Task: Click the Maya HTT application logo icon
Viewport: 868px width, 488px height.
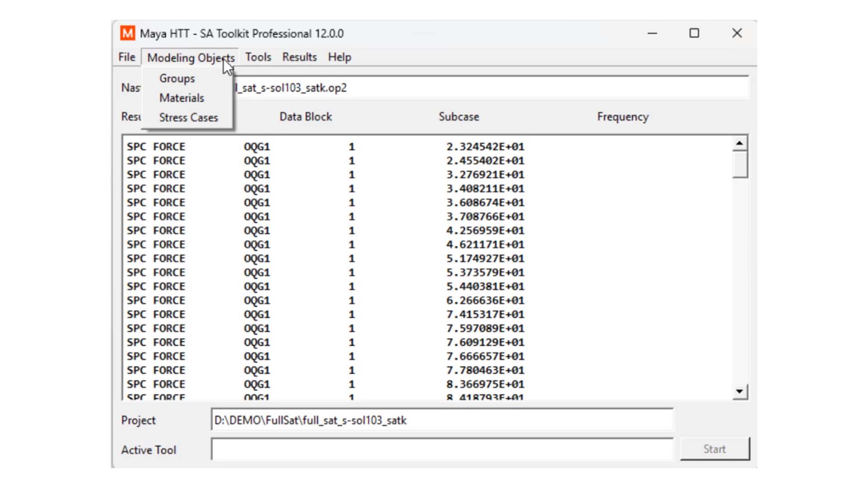Action: tap(127, 33)
